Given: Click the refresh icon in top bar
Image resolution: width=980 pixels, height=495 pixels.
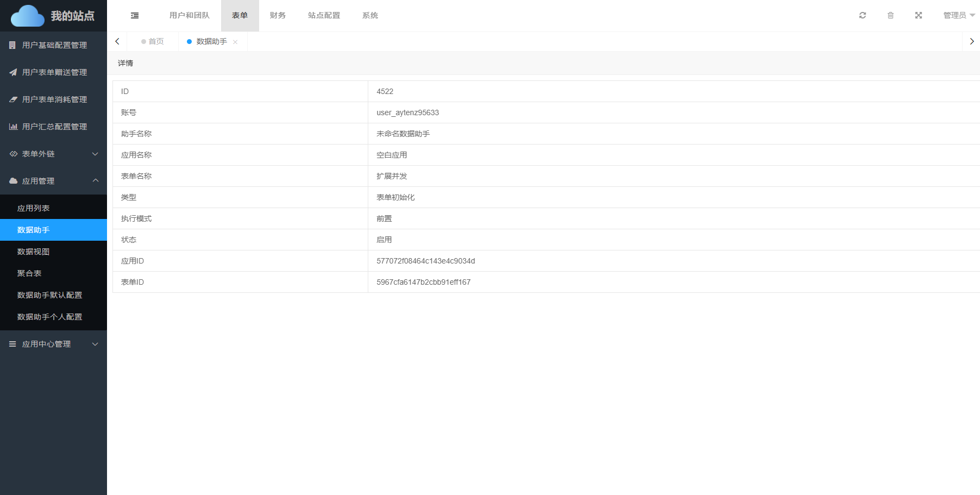Looking at the screenshot, I should coord(862,15).
